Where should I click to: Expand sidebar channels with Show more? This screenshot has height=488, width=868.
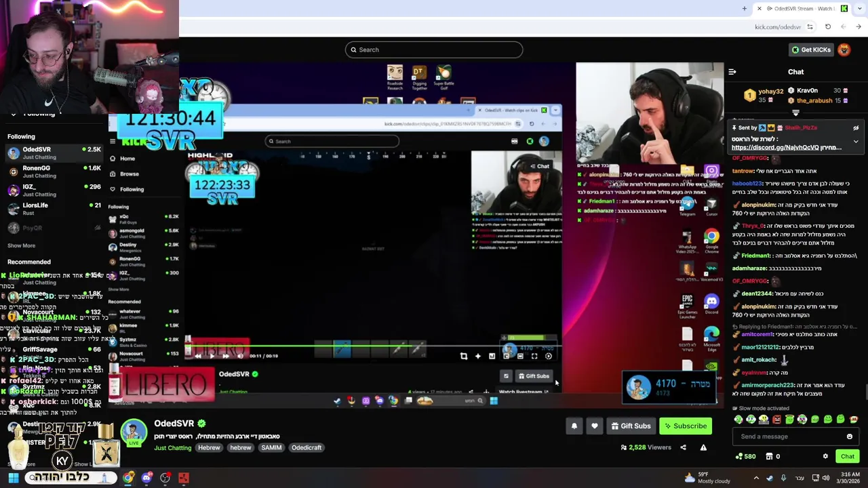tap(21, 245)
